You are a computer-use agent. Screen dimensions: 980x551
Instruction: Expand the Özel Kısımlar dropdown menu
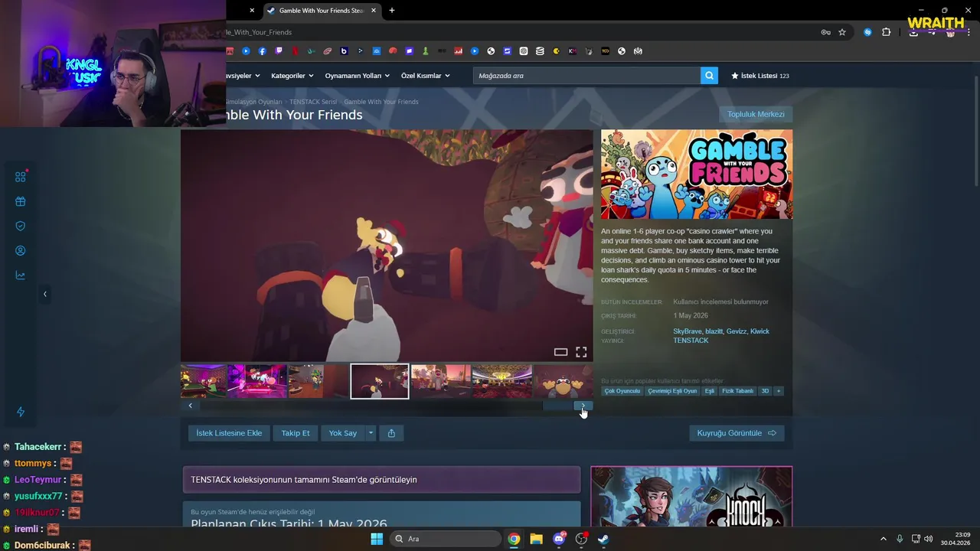click(x=425, y=76)
